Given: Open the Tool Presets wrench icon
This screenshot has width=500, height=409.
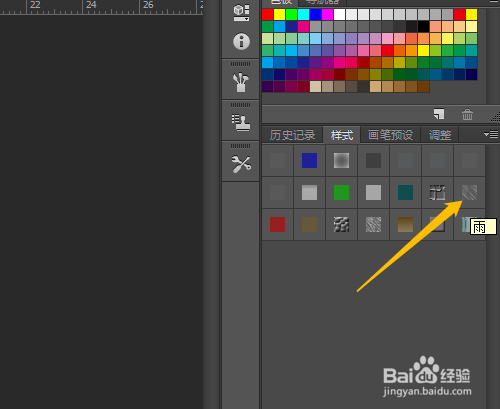Looking at the screenshot, I should point(241,164).
